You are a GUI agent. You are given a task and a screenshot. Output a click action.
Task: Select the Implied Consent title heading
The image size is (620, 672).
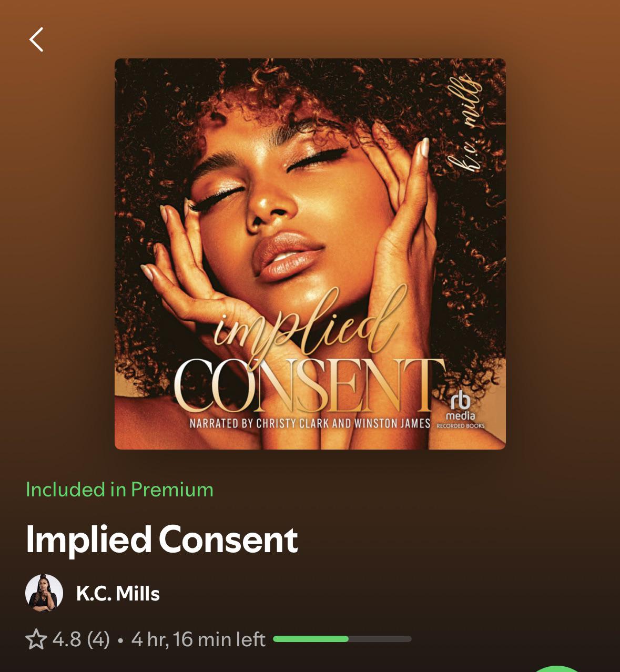[162, 540]
